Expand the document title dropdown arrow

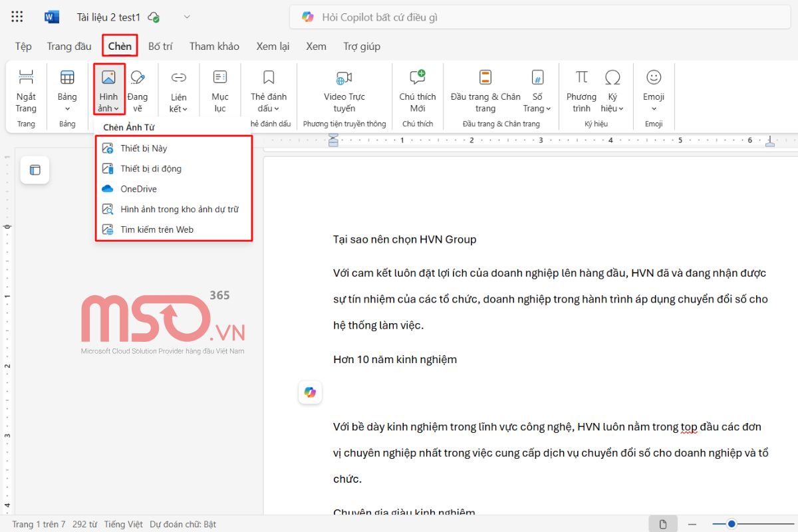(x=187, y=17)
